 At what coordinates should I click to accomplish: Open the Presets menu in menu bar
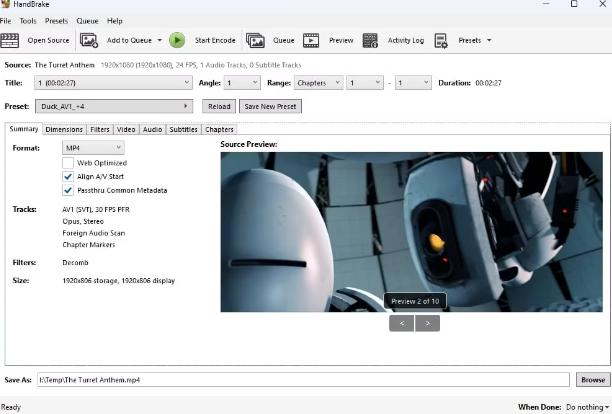coord(56,21)
